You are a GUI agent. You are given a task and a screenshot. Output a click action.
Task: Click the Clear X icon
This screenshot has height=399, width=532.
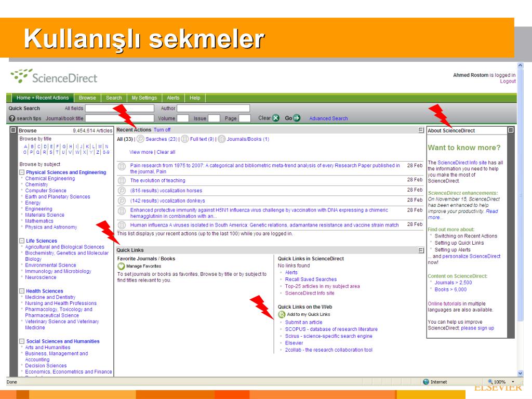(276, 118)
